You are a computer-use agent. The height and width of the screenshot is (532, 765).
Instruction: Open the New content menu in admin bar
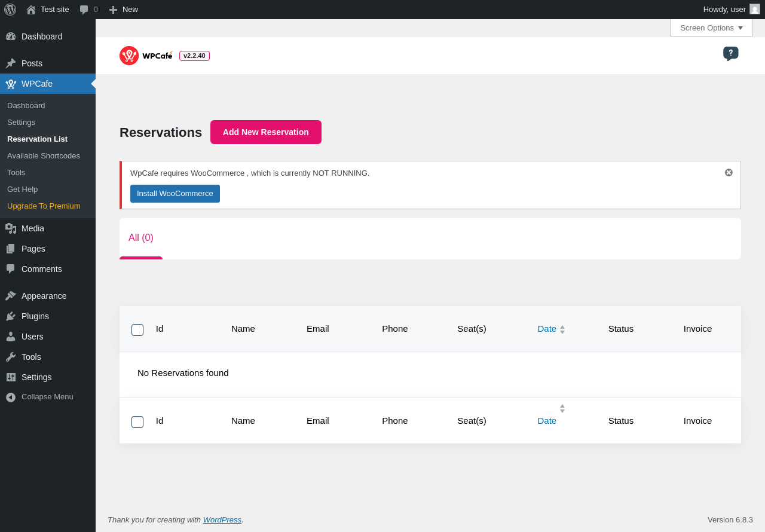(x=123, y=10)
